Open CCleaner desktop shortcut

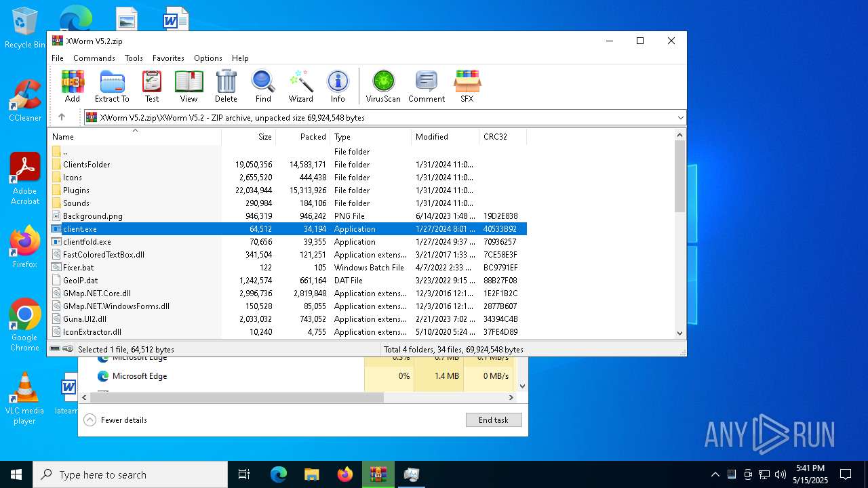(25, 101)
